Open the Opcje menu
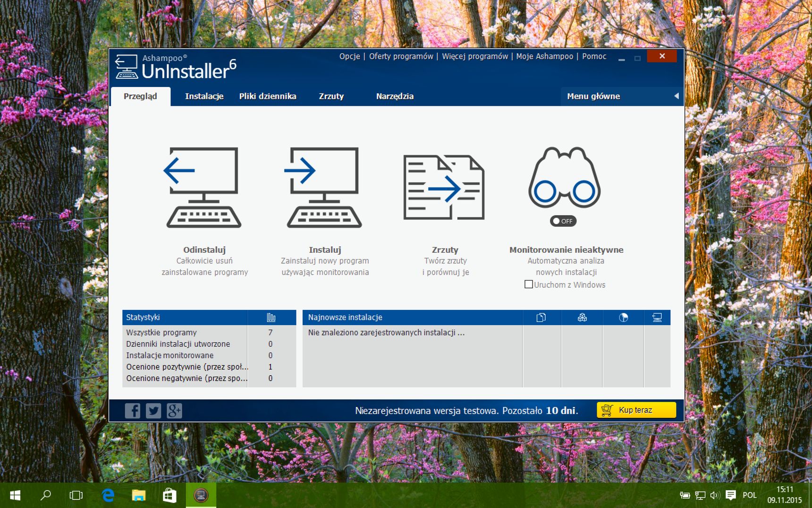The height and width of the screenshot is (508, 812). [349, 56]
